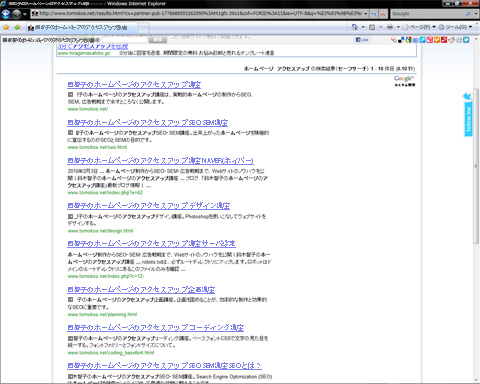480x384 pixels.
Task: Open the result link ending in SEOとは？
Action: coord(164,366)
